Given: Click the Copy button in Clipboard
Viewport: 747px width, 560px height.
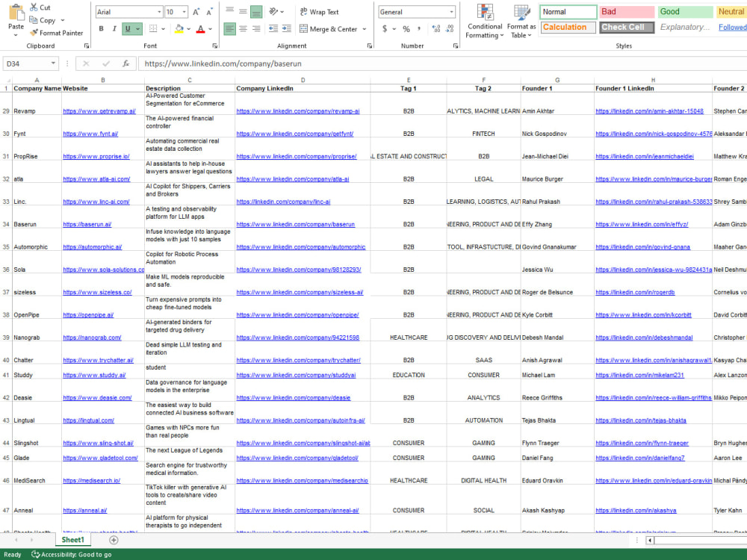Looking at the screenshot, I should pos(43,20).
